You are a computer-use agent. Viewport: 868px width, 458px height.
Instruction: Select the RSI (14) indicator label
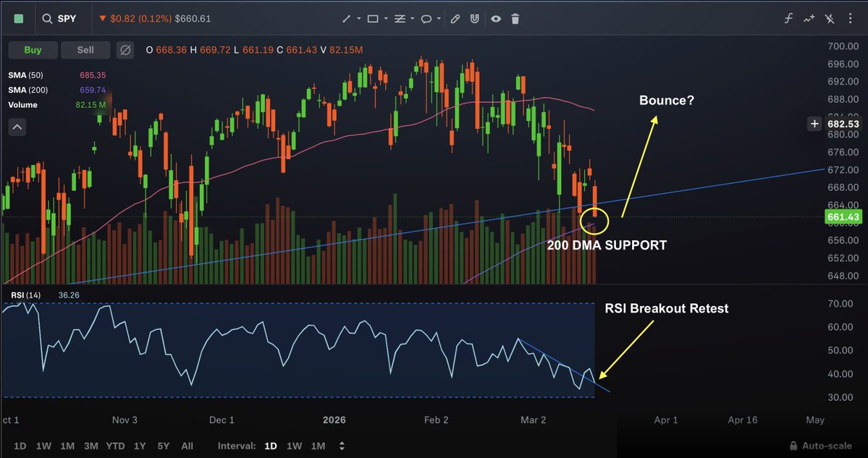click(x=27, y=294)
